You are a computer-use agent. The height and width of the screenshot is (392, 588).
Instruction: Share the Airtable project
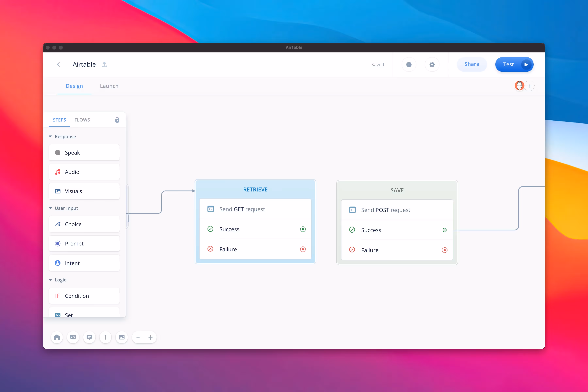[x=472, y=64]
